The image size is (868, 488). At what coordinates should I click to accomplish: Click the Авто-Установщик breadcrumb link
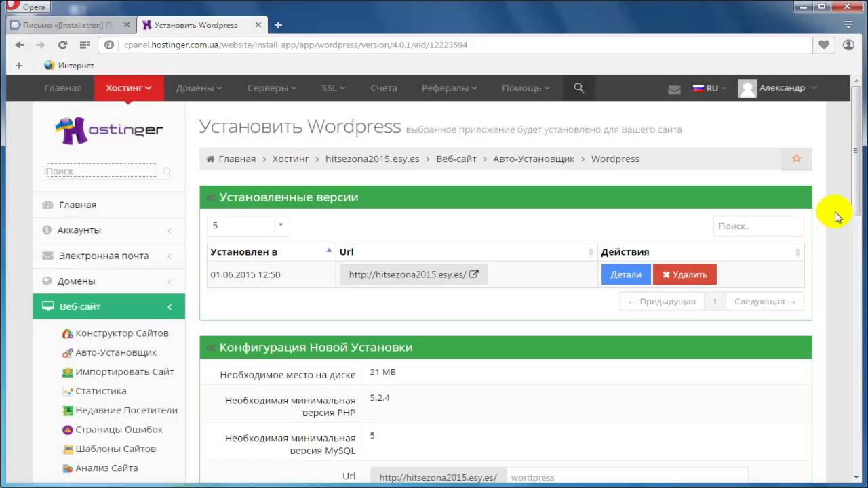(534, 159)
